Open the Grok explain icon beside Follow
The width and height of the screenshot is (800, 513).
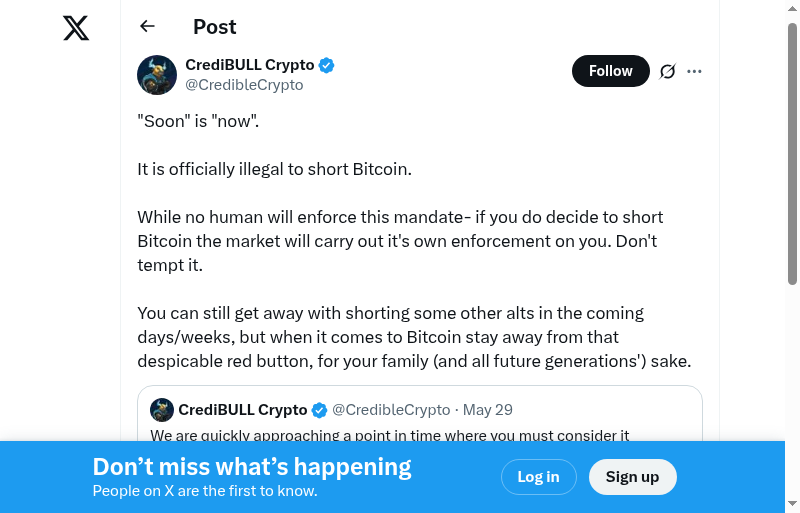(668, 71)
